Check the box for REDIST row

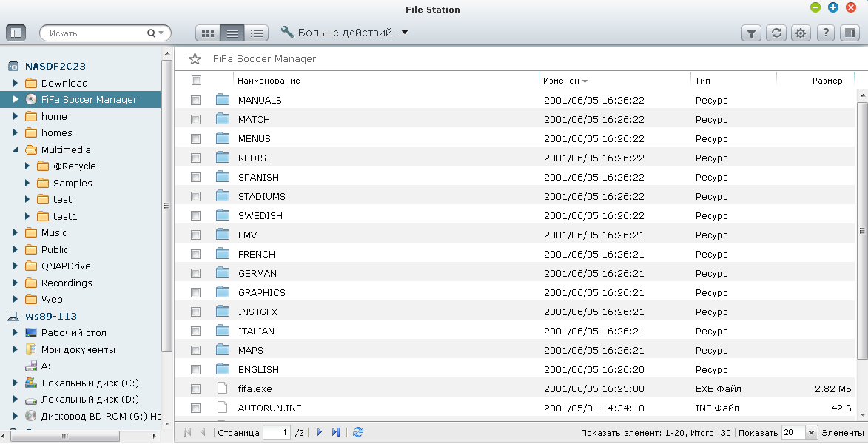195,158
